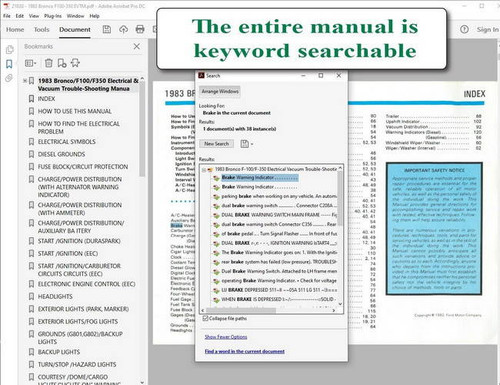Open TURN/STOP/HAZARD LIGHTS bookmark
This screenshot has height=385, width=500.
[77, 364]
